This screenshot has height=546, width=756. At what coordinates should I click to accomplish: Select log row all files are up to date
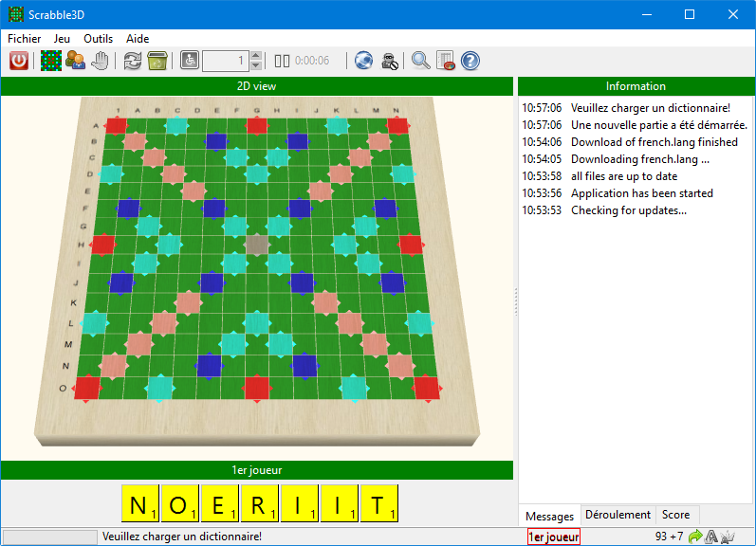click(636, 176)
